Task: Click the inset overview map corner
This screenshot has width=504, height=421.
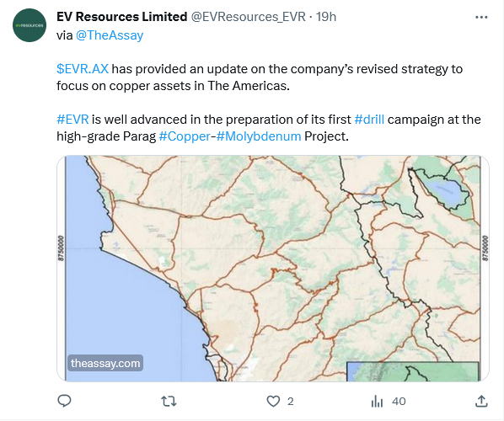Action: [413, 371]
